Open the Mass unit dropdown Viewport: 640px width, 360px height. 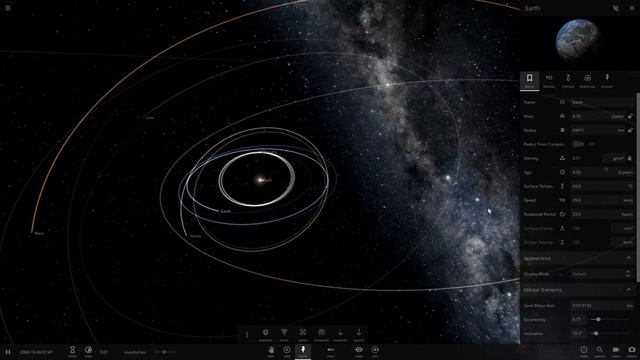pyautogui.click(x=618, y=116)
